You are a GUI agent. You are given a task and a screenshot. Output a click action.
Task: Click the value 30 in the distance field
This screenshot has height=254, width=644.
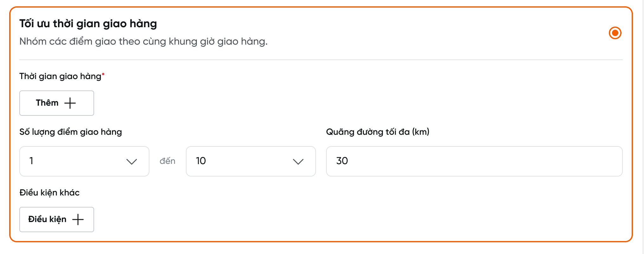tap(342, 161)
